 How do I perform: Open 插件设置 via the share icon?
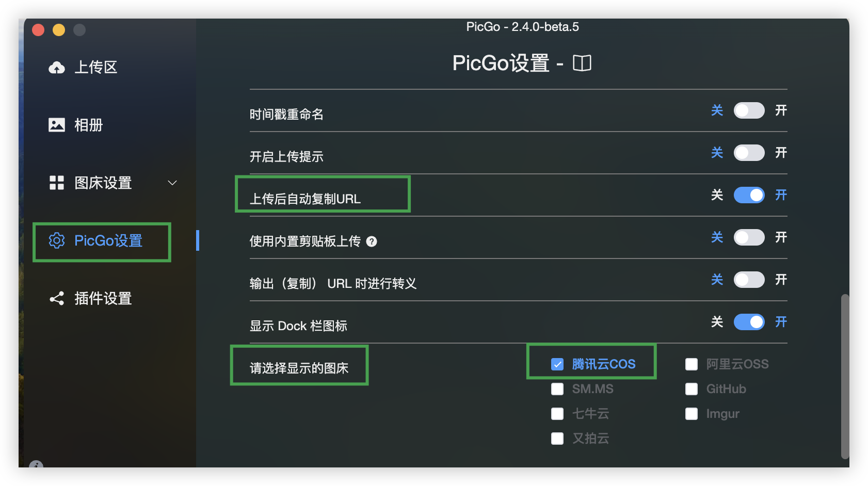coord(57,299)
